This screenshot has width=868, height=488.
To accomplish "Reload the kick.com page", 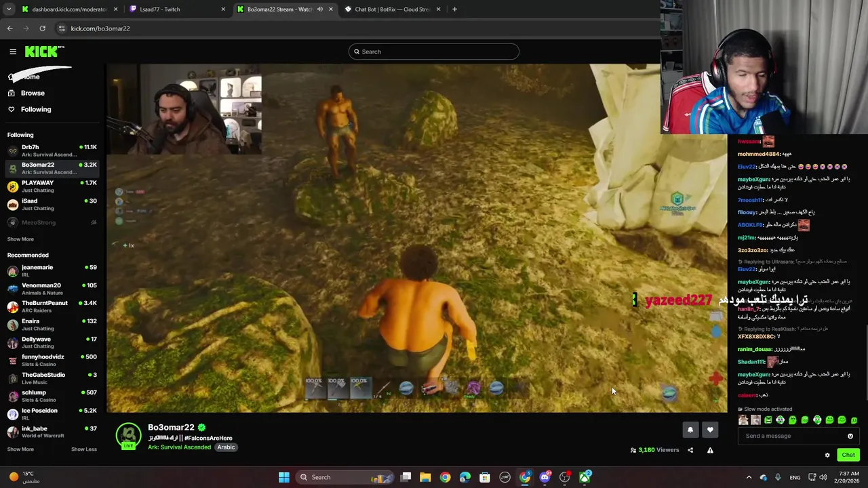I will pyautogui.click(x=42, y=28).
